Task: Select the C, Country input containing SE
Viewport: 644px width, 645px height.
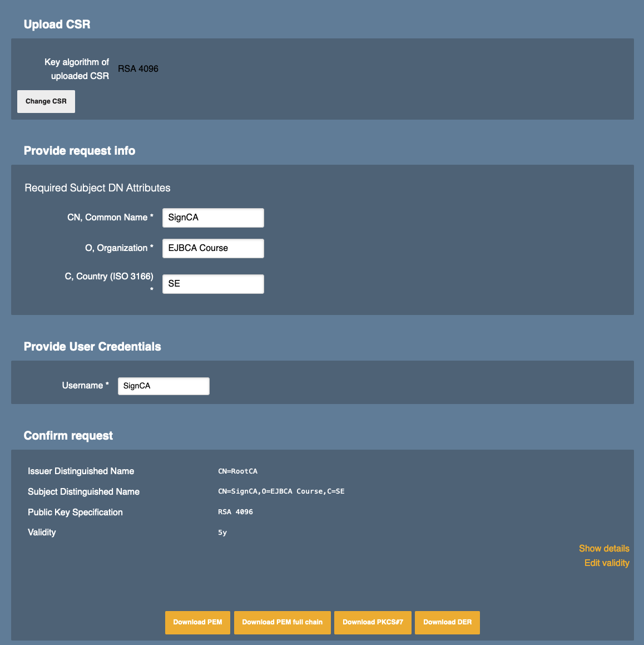Action: (x=213, y=284)
